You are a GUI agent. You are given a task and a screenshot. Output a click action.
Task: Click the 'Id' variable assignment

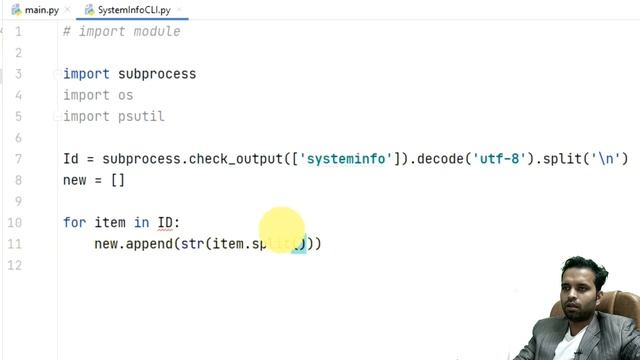coord(70,159)
